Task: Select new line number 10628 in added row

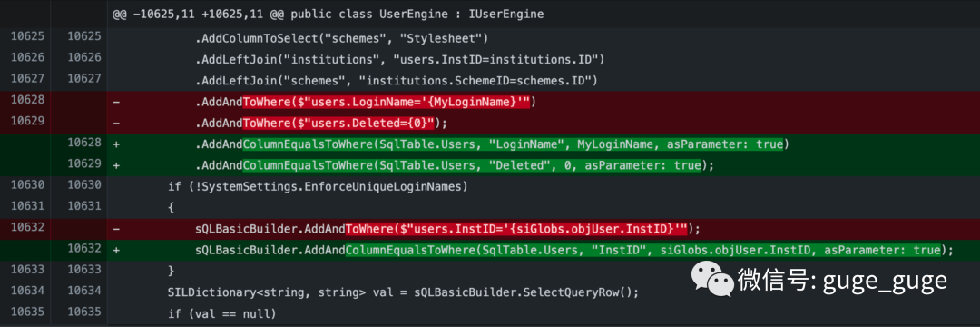Action: coord(83,144)
